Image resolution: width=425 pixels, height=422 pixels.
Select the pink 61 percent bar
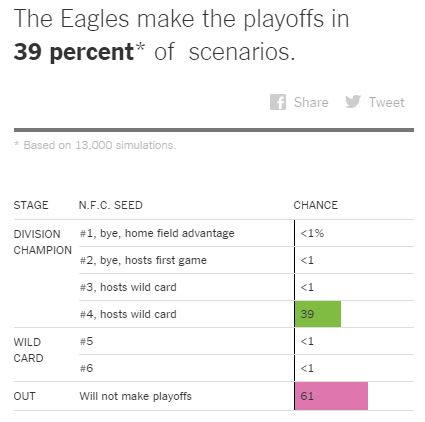point(331,396)
